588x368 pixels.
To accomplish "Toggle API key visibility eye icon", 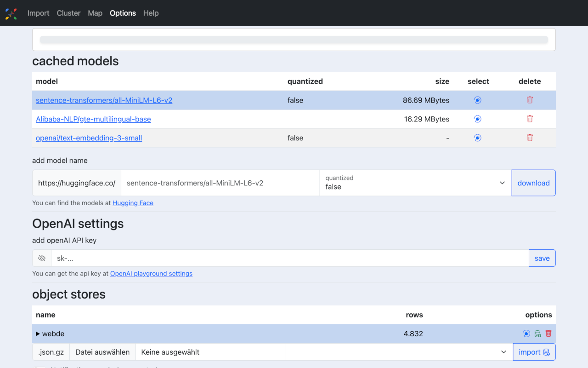I will (42, 258).
